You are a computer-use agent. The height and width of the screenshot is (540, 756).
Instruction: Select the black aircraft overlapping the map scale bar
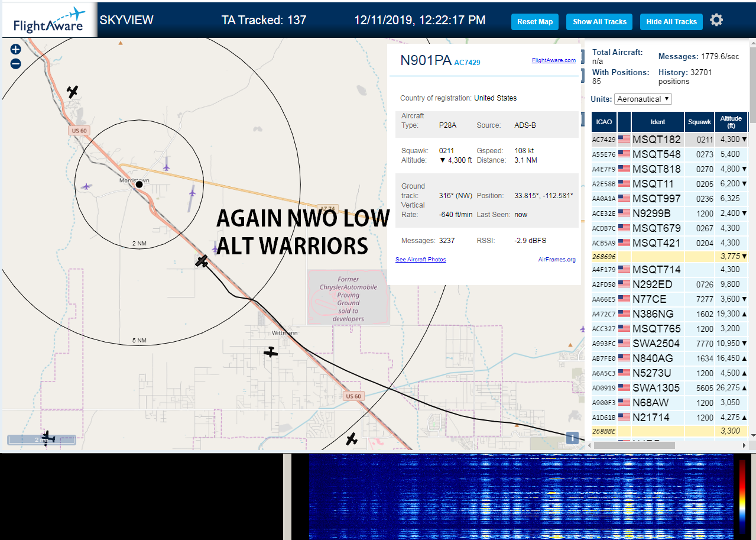point(48,438)
